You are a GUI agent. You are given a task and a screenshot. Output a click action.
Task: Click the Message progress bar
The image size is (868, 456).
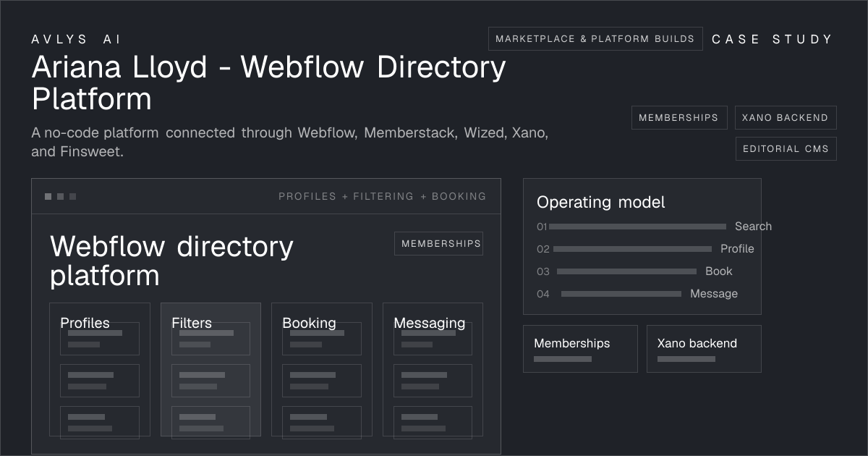pyautogui.click(x=621, y=294)
